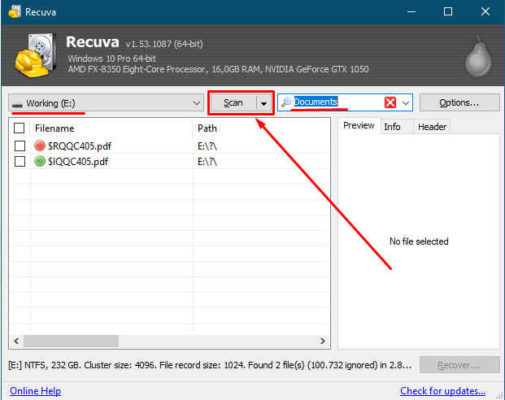Click the E:\?\ path of $IQQC405.pdf

(x=207, y=162)
